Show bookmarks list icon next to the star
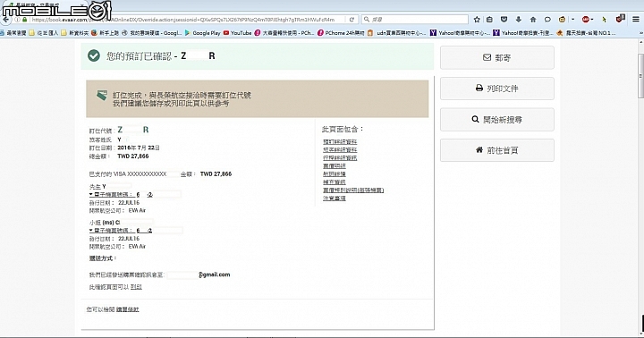 (x=489, y=20)
